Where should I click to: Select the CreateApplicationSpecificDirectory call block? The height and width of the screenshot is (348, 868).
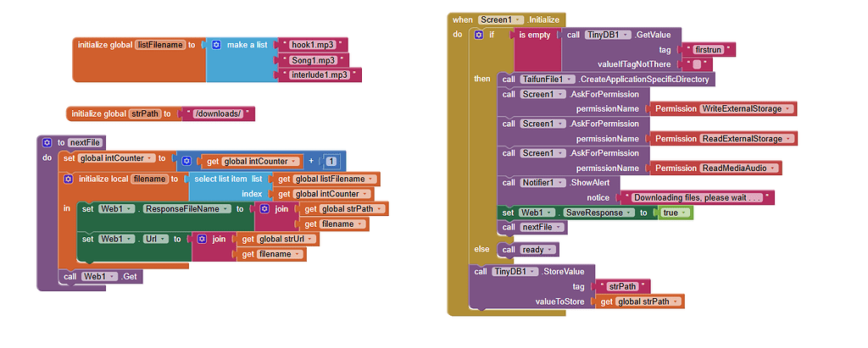607,79
